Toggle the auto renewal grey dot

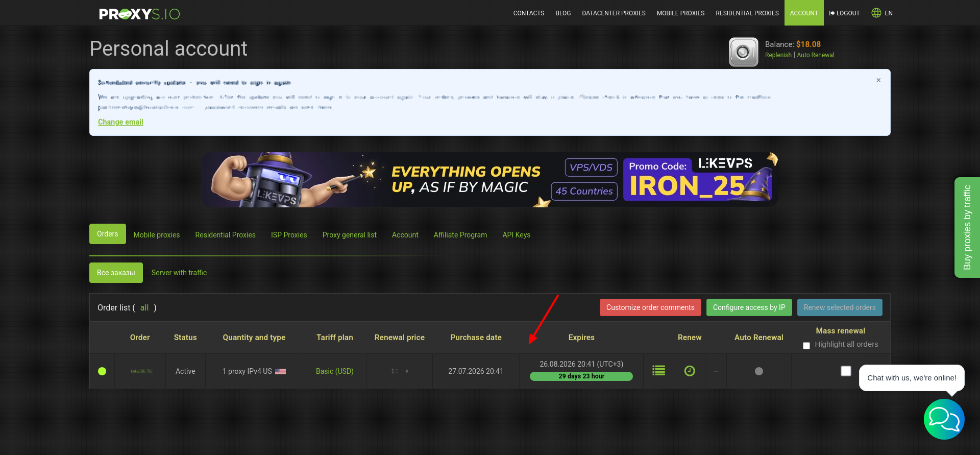[759, 371]
